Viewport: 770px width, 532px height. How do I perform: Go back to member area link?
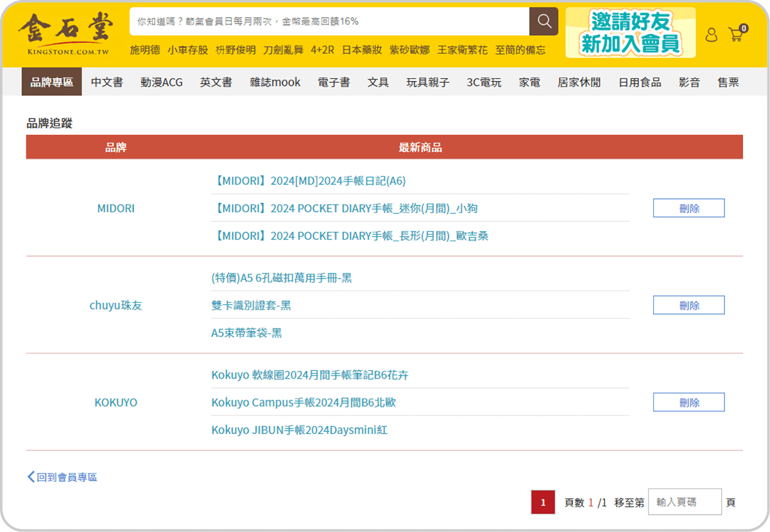62,477
